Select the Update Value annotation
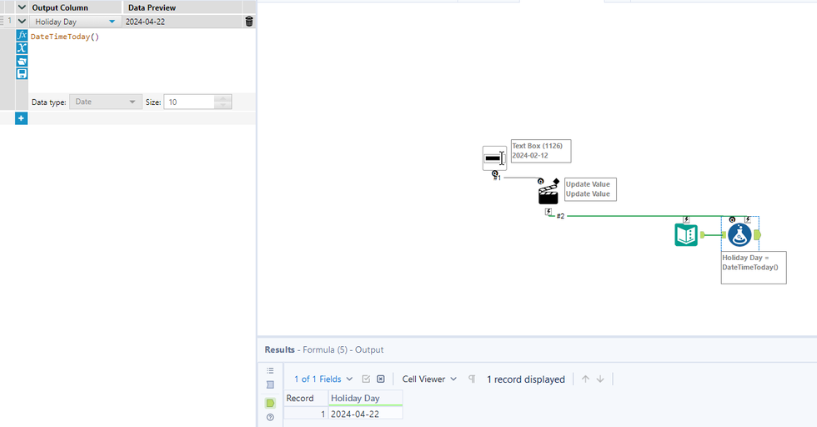Viewport: 817px width, 427px height. tap(590, 190)
